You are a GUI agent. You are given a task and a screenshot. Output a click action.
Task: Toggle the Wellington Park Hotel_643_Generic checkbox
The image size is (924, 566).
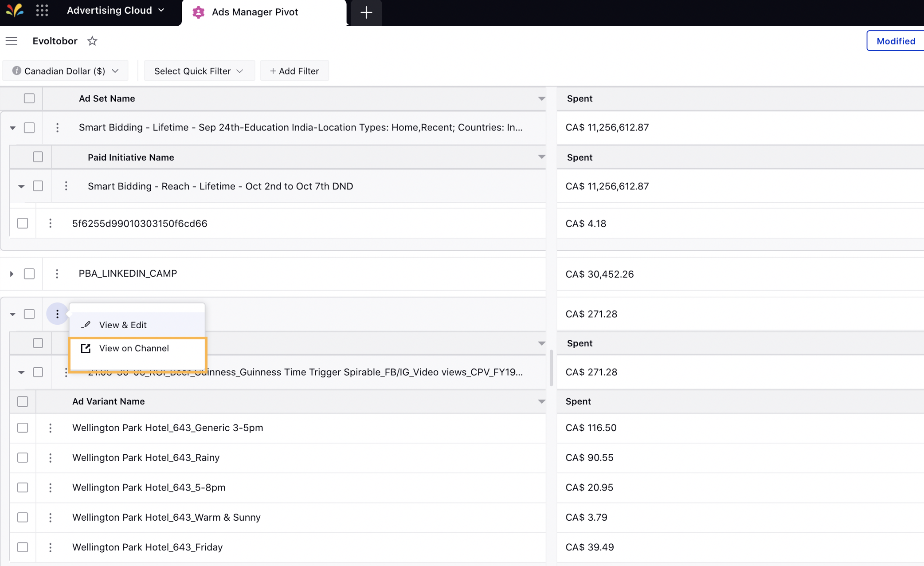[x=23, y=427]
